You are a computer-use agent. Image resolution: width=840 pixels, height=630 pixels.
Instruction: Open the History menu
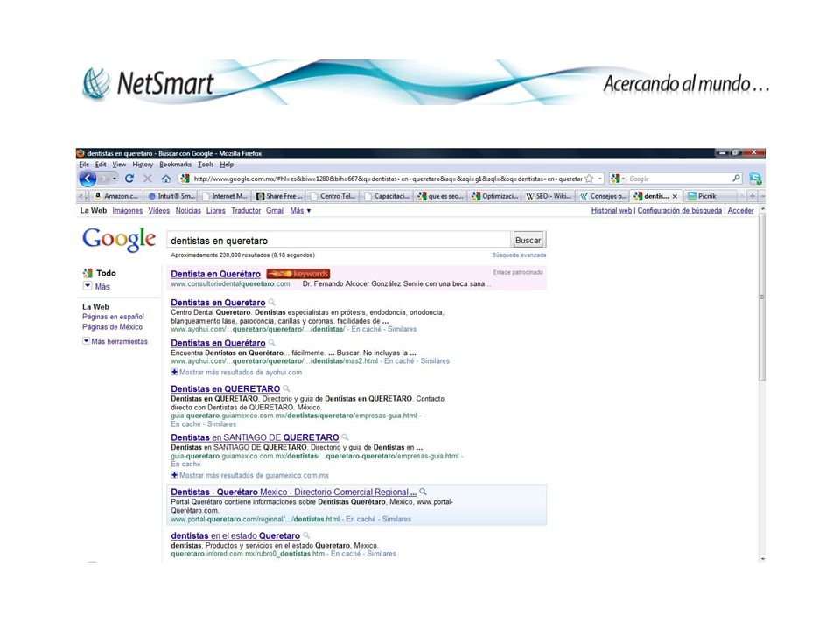coord(143,164)
